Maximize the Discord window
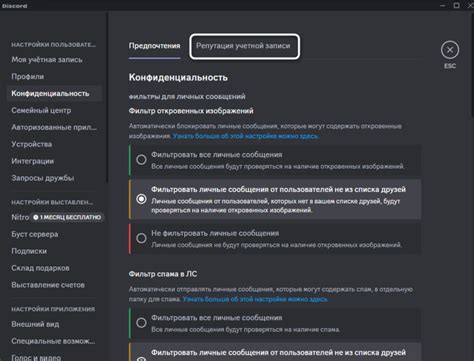This screenshot has height=361, width=474. (x=456, y=5)
